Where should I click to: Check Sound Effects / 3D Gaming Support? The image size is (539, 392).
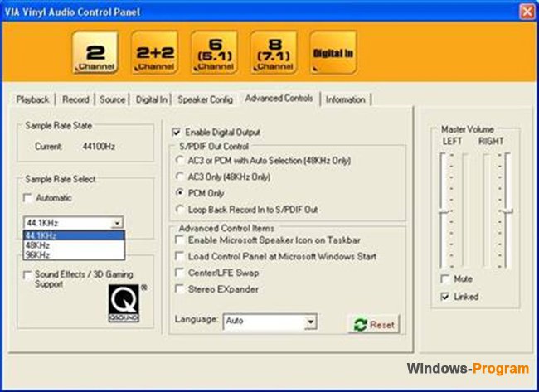(x=28, y=275)
